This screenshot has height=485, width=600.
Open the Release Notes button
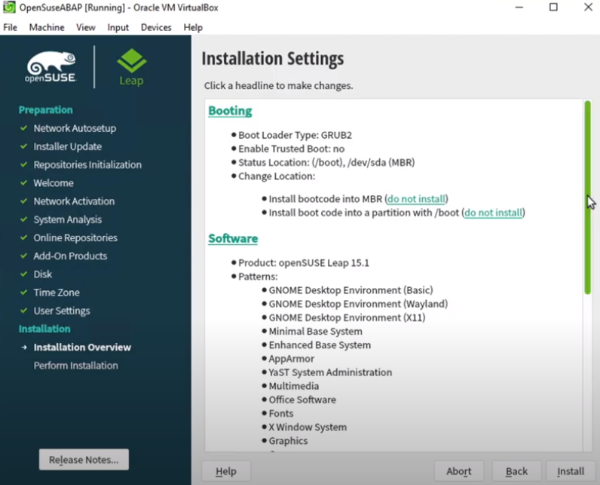point(84,459)
